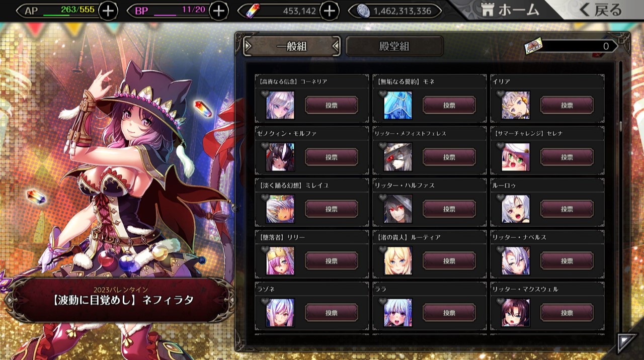Show next character with right arrow
Screen dimensions: 644x360
point(229,300)
